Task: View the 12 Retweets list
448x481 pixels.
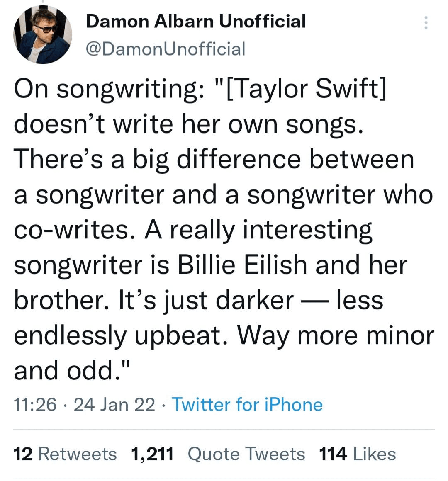Action: 66,454
